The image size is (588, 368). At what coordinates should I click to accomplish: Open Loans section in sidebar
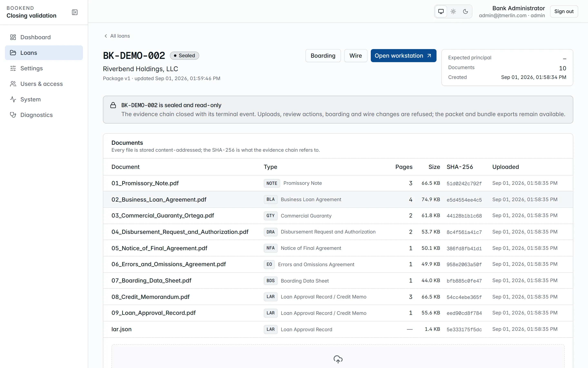(44, 53)
